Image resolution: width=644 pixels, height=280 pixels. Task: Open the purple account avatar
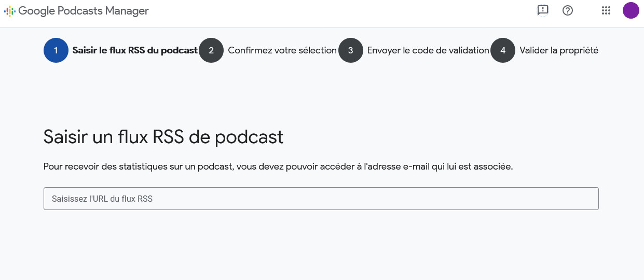(631, 10)
